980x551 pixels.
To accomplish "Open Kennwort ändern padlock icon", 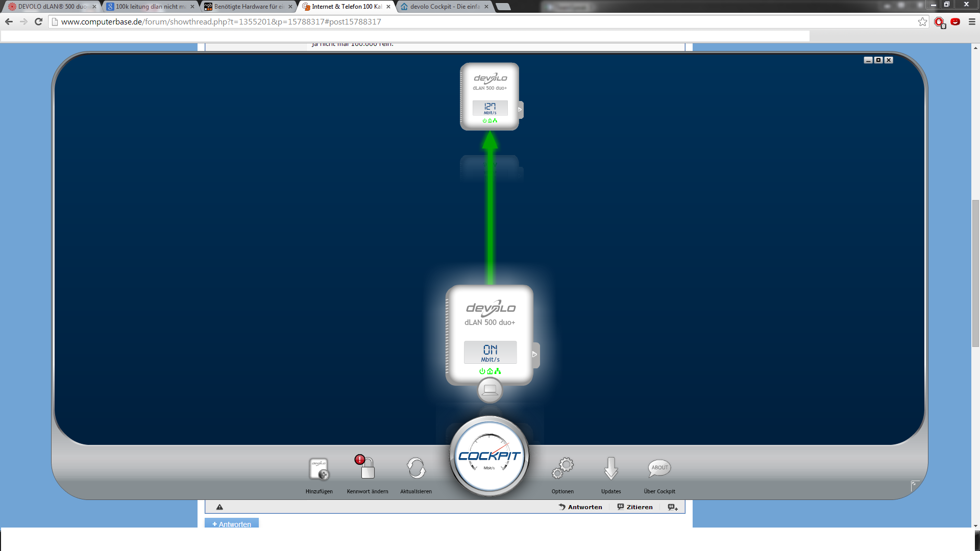I will 367,468.
